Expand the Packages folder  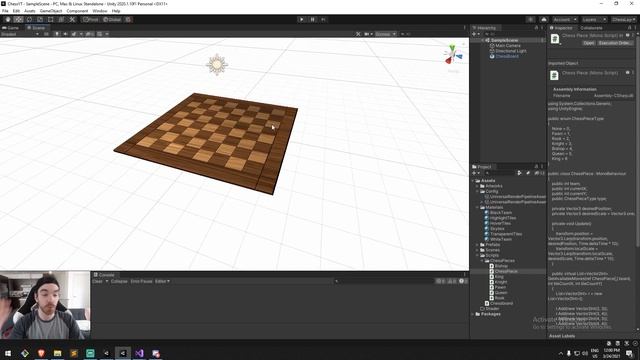473,314
